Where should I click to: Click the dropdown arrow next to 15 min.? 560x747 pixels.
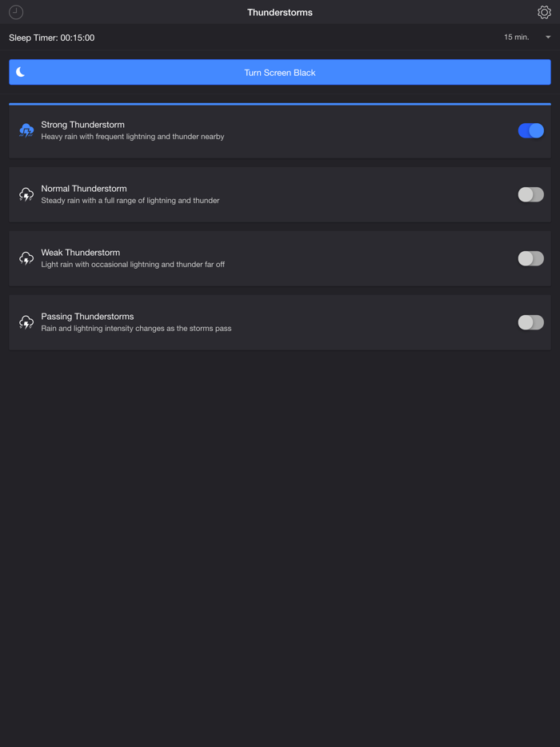(x=548, y=37)
